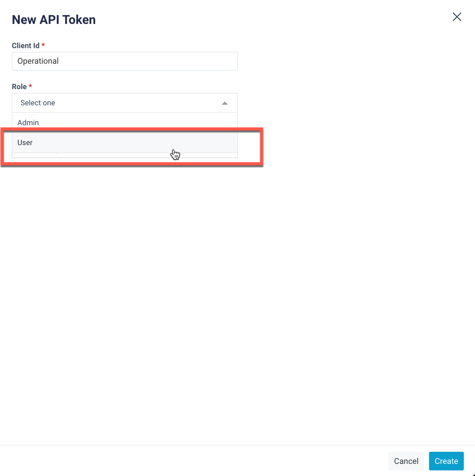This screenshot has height=476, width=475.
Task: Click the red asterisk beside Client Id
Action: tap(43, 45)
